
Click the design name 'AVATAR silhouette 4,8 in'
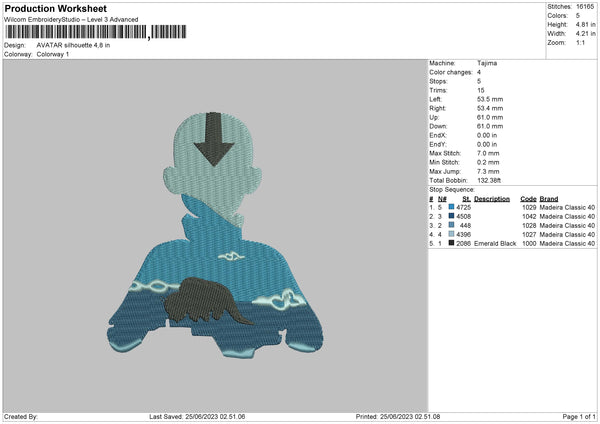(73, 45)
